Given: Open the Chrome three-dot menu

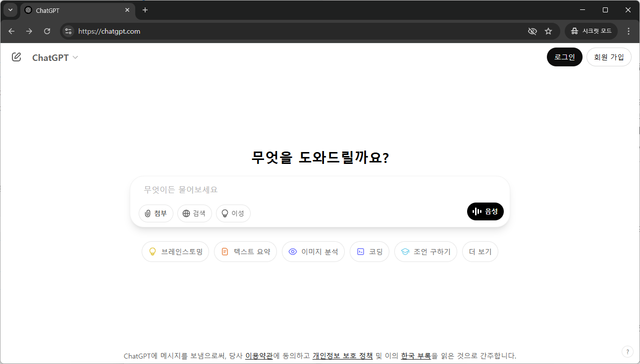Looking at the screenshot, I should pos(629,31).
